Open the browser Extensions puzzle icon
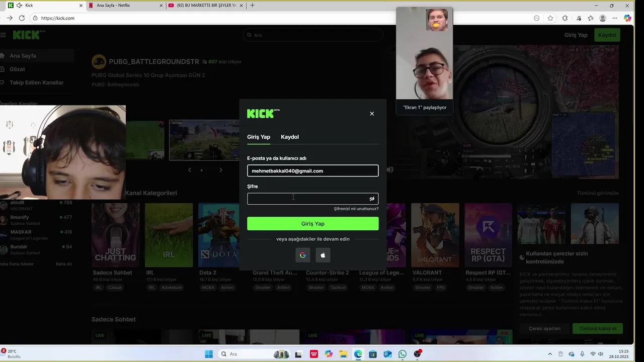The height and width of the screenshot is (362, 644). [x=565, y=18]
